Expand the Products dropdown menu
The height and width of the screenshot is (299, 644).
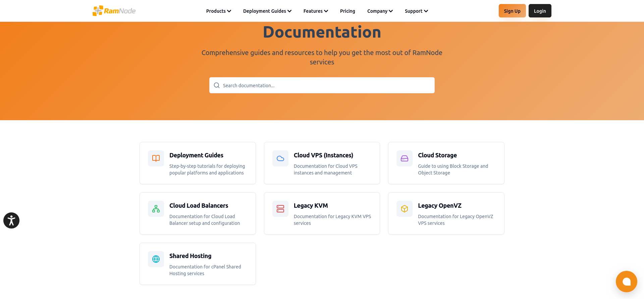pyautogui.click(x=218, y=11)
